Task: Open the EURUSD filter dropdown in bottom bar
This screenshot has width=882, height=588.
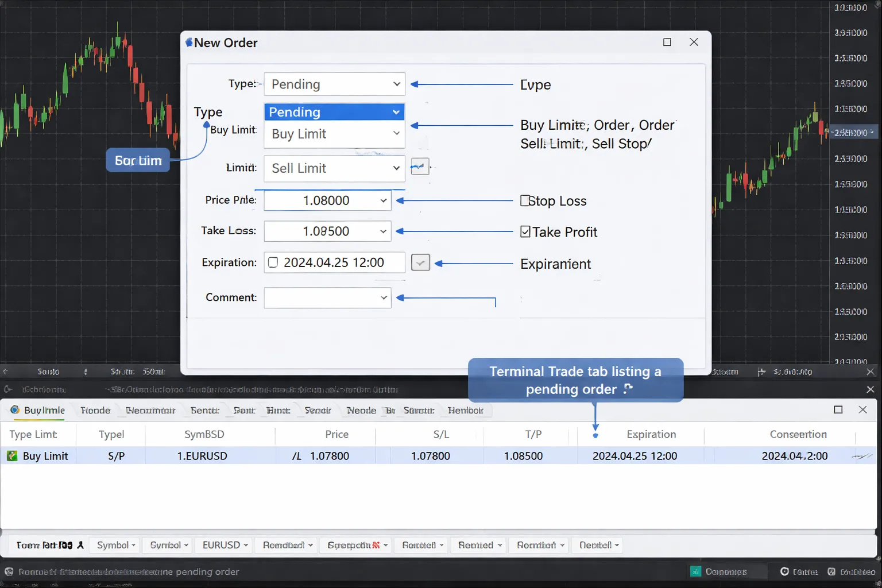Action: [225, 545]
